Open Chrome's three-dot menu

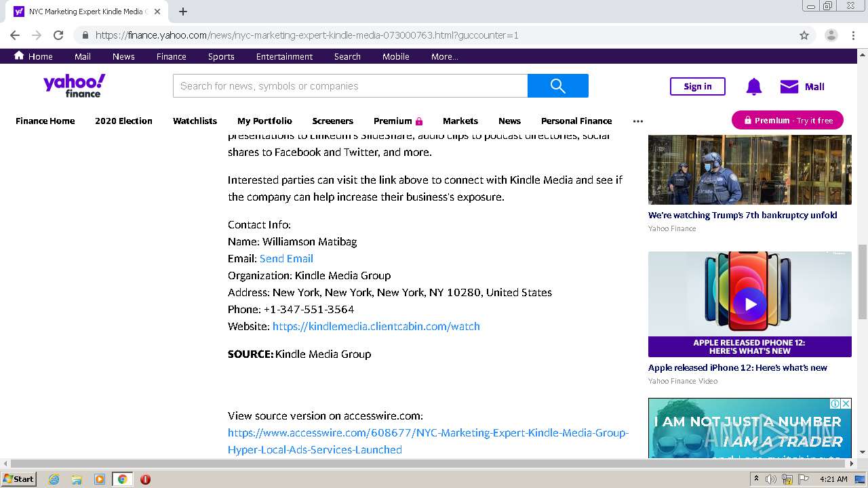click(853, 35)
